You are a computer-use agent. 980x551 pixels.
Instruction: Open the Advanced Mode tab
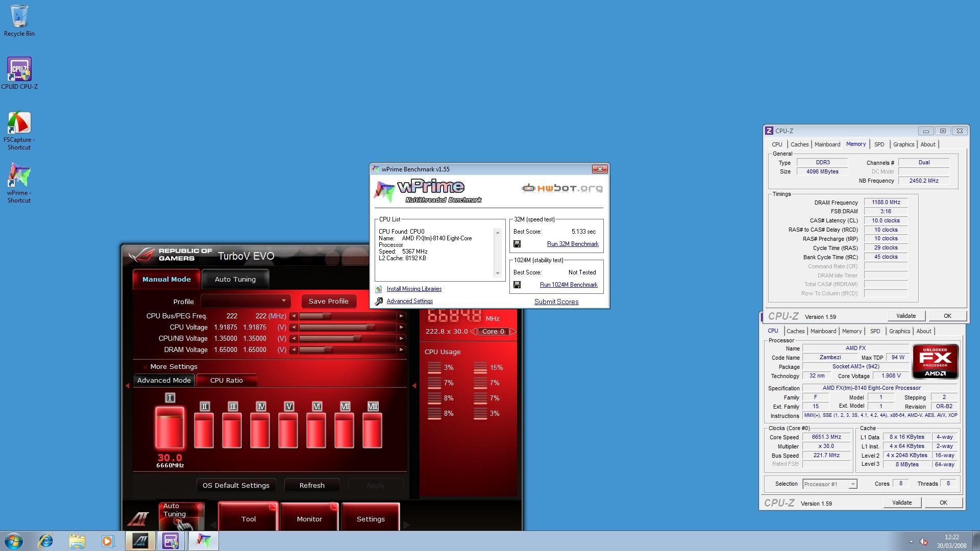[x=164, y=380]
